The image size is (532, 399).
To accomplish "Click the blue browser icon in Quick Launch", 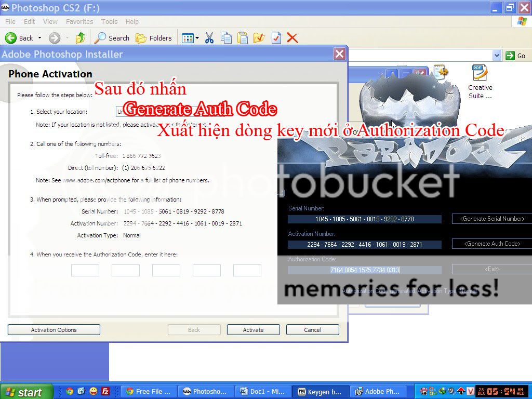I will point(82,391).
